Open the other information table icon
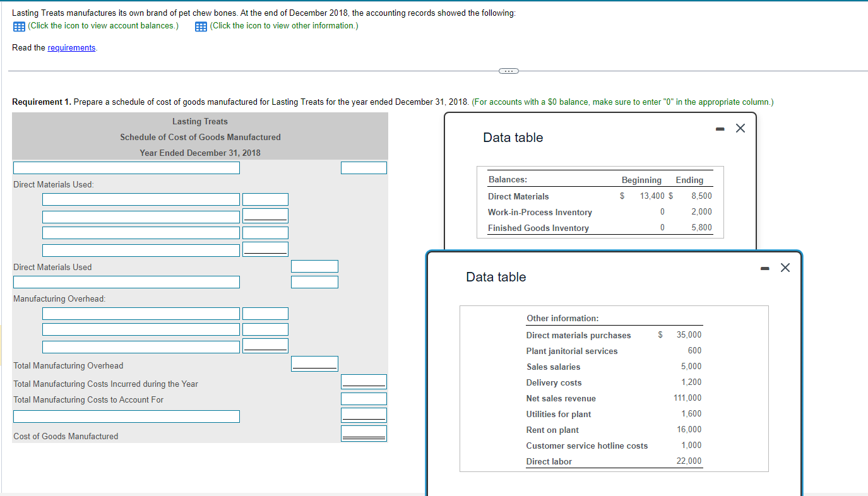868x496 pixels. coord(201,27)
